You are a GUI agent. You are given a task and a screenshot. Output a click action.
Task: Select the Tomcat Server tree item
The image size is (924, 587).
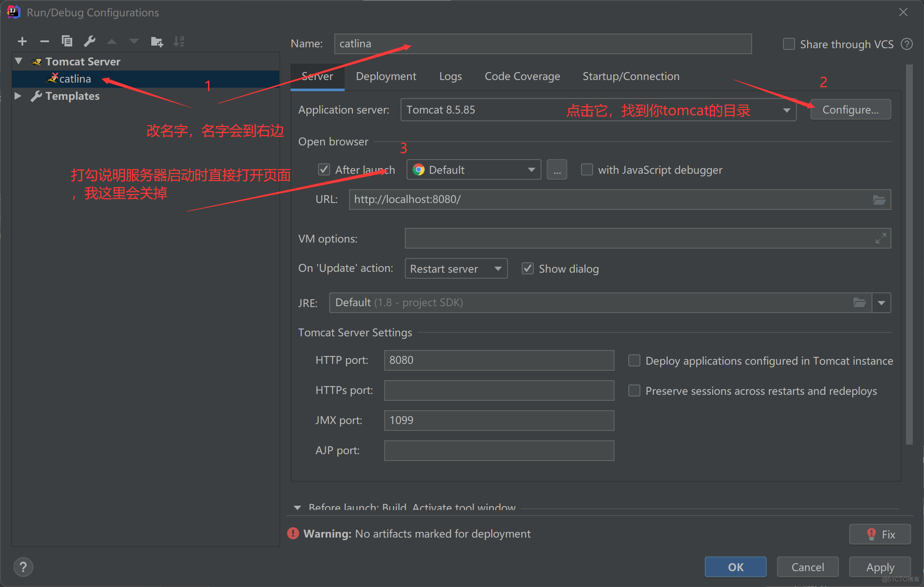coord(83,61)
